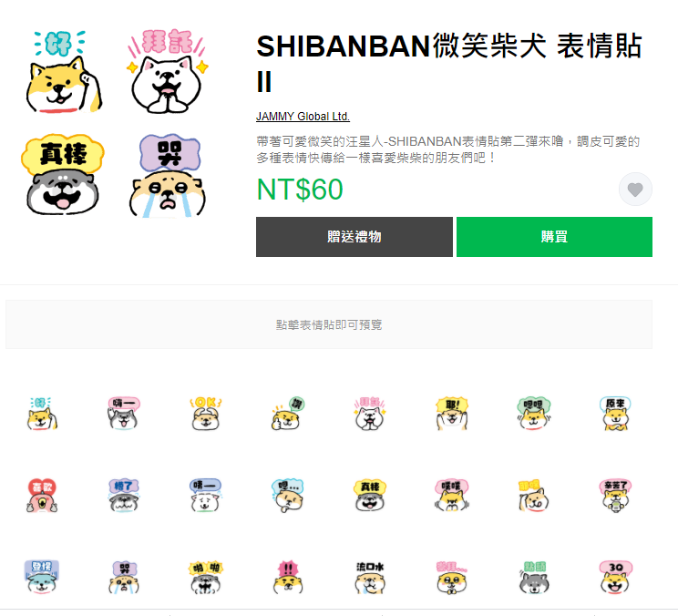This screenshot has width=678, height=616.
Task: Add sticker set to wishlist heart
Action: pyautogui.click(x=635, y=190)
